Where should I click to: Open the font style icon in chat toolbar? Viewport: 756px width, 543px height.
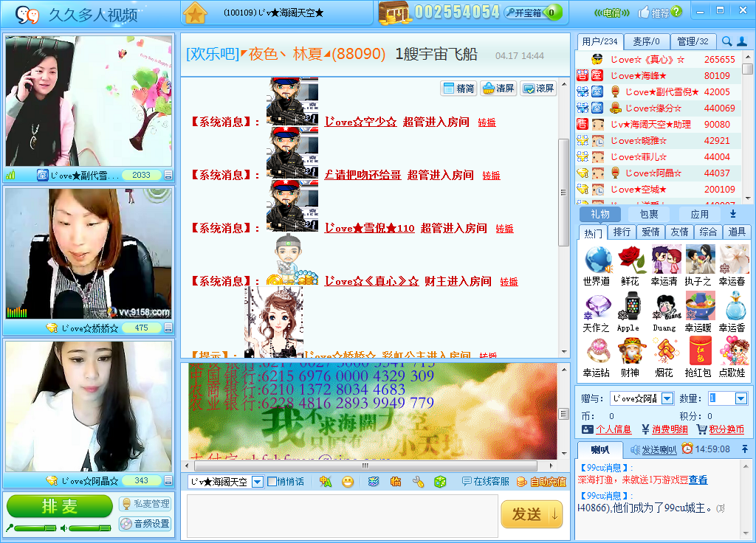click(x=326, y=482)
